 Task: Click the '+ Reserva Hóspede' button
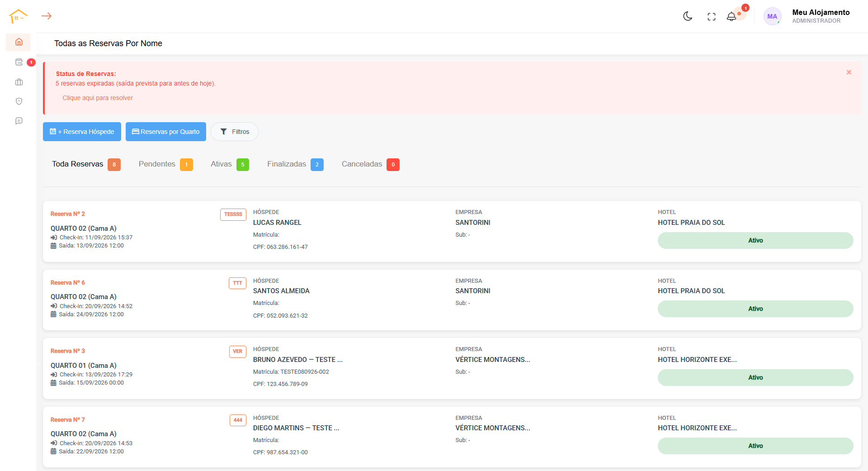pos(82,132)
